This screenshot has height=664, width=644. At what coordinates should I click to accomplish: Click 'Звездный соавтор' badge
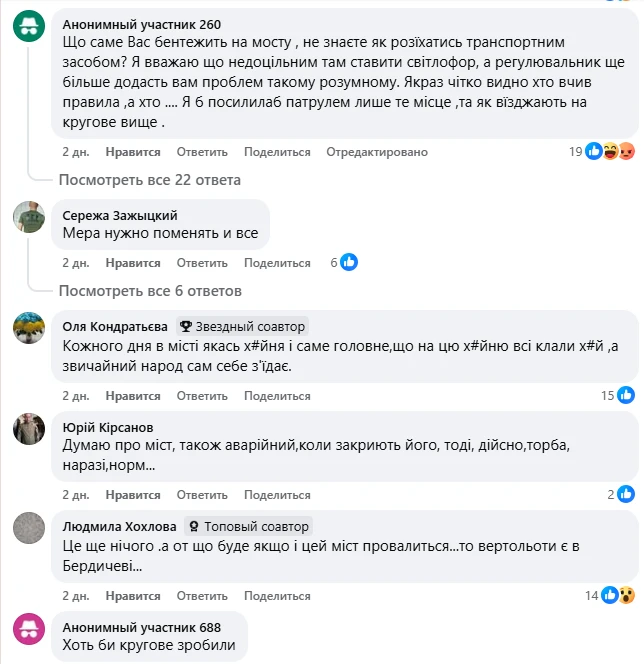click(242, 326)
